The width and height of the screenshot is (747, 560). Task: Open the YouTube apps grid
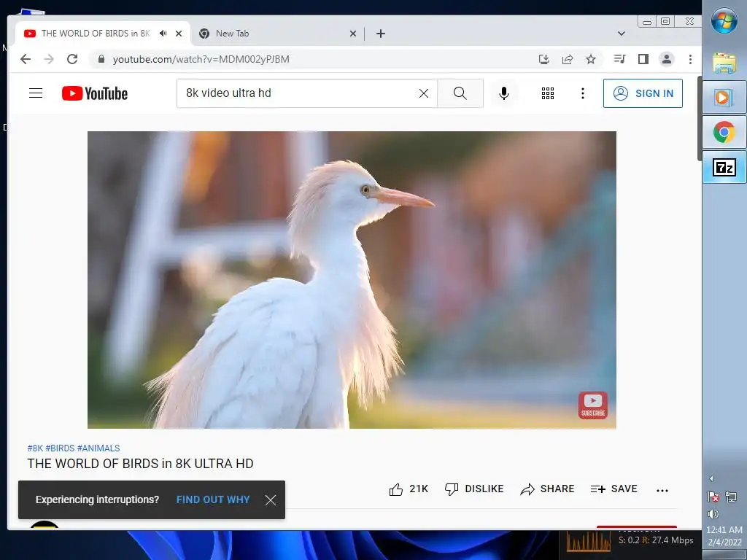(548, 93)
